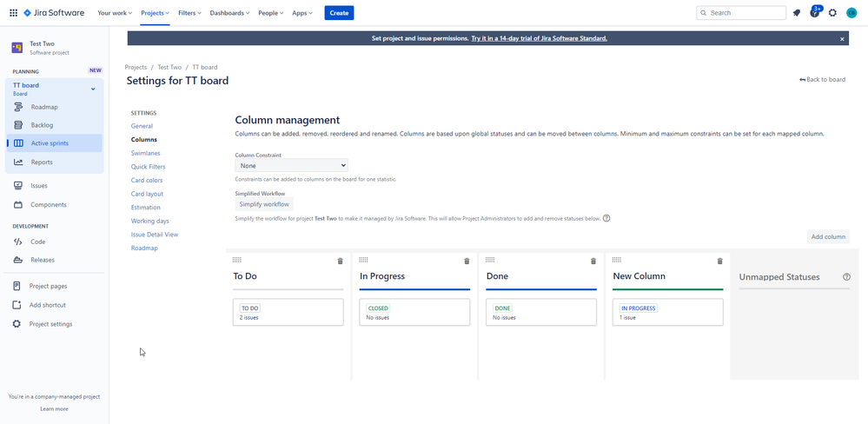The width and height of the screenshot is (868, 424).
Task: Expand the Your work menu
Action: [x=115, y=13]
